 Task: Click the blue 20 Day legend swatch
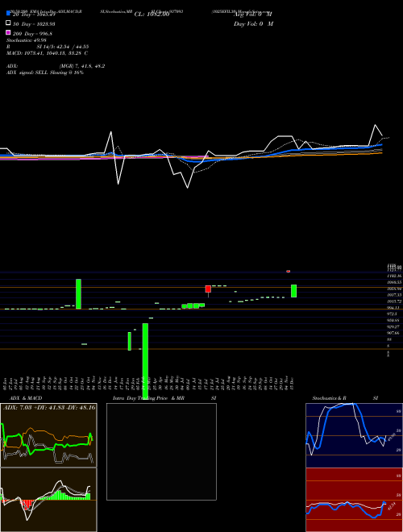(8, 14)
